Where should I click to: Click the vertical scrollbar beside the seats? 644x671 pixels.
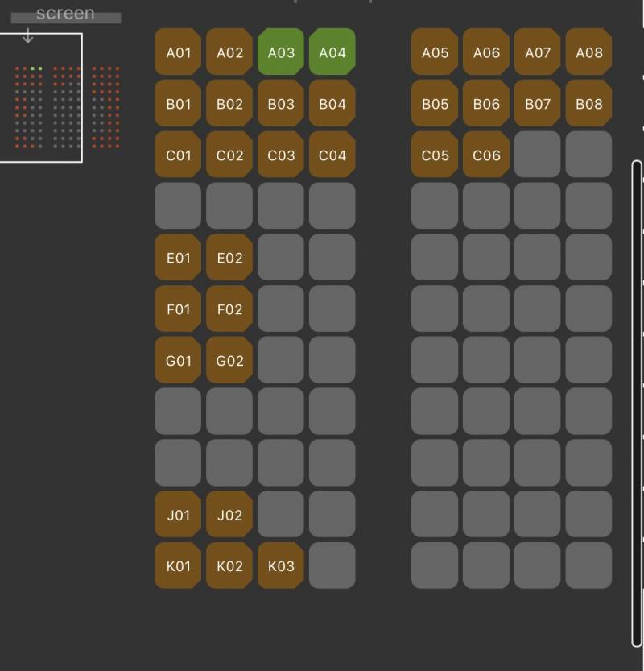[x=637, y=404]
